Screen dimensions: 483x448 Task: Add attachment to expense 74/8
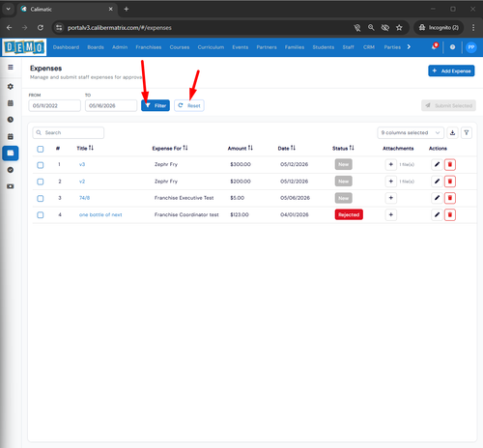[391, 198]
